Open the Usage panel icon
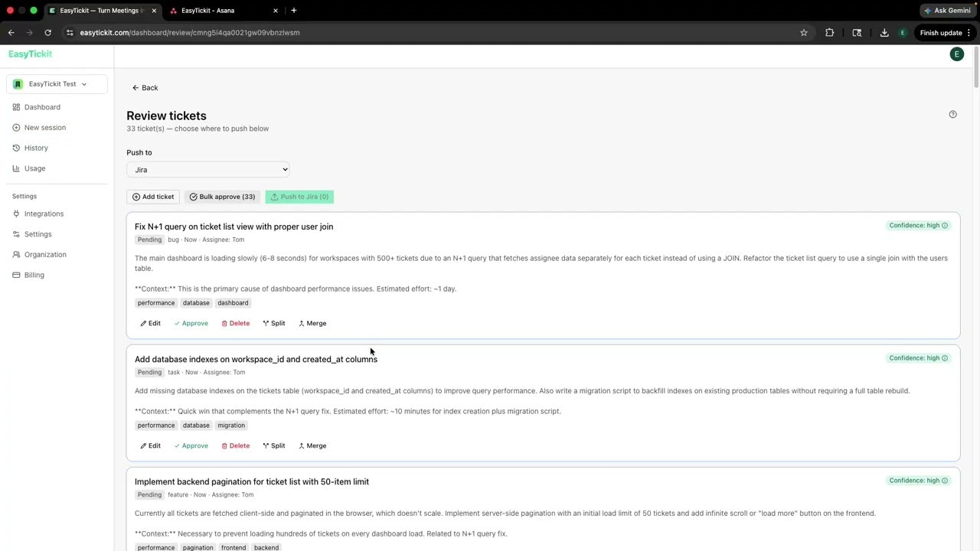 tap(16, 168)
